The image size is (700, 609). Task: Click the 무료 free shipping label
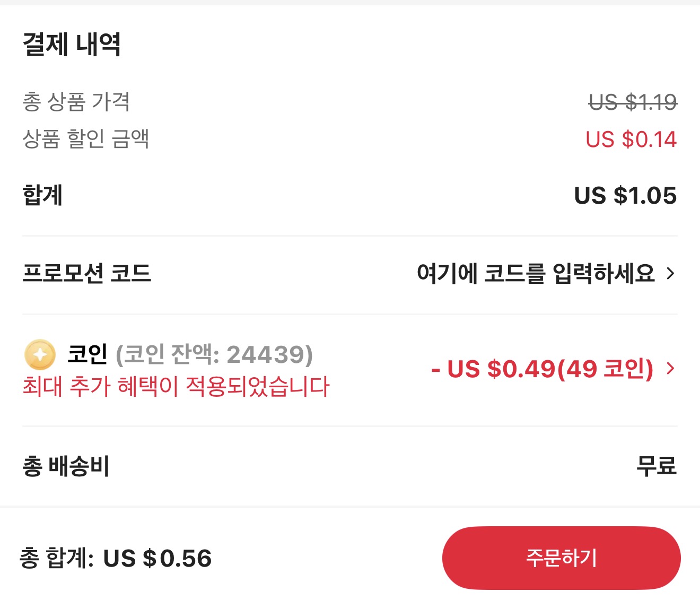(x=657, y=467)
